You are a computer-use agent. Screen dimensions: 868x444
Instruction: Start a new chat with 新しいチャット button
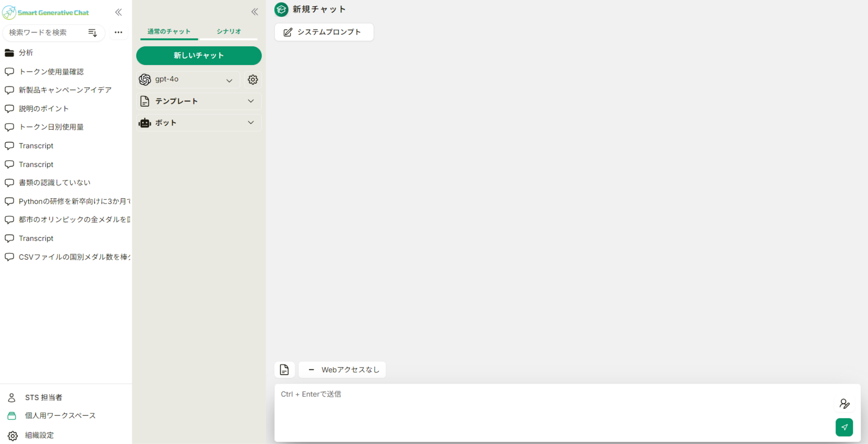pos(199,55)
